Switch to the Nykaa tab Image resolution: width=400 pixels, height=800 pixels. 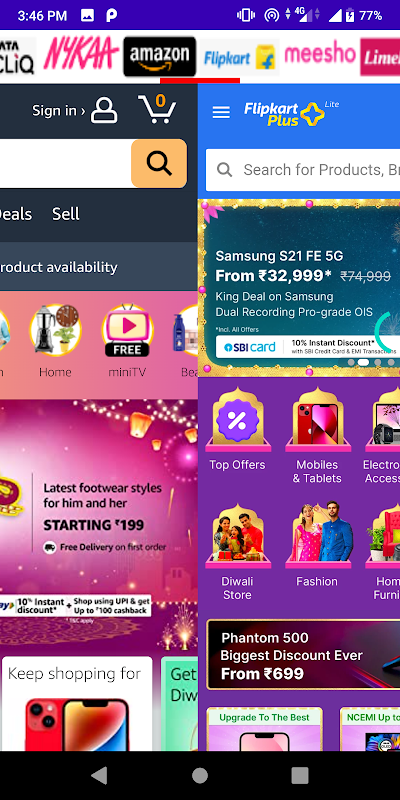coord(81,55)
